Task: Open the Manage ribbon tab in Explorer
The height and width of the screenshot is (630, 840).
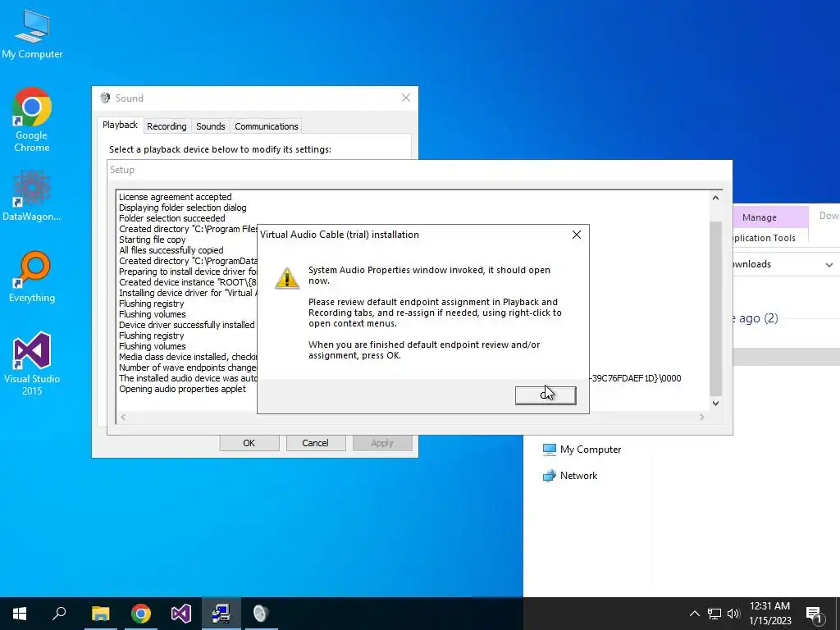Action: point(759,217)
